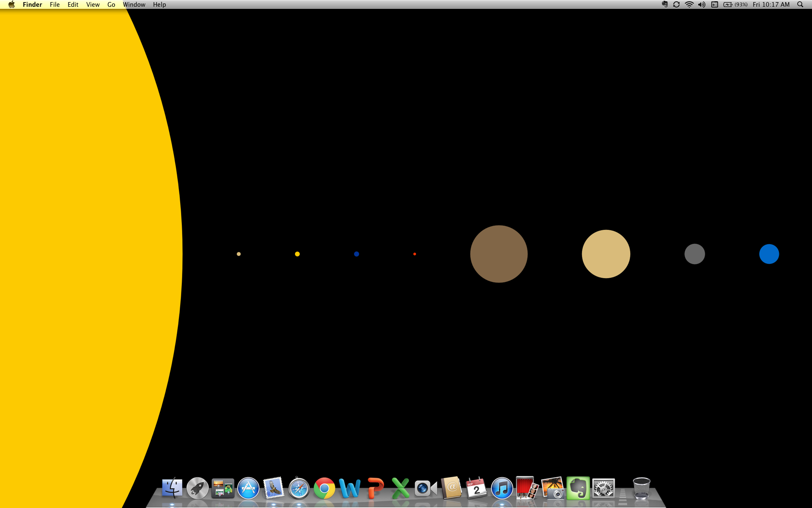Open the Help menu

[x=159, y=4]
